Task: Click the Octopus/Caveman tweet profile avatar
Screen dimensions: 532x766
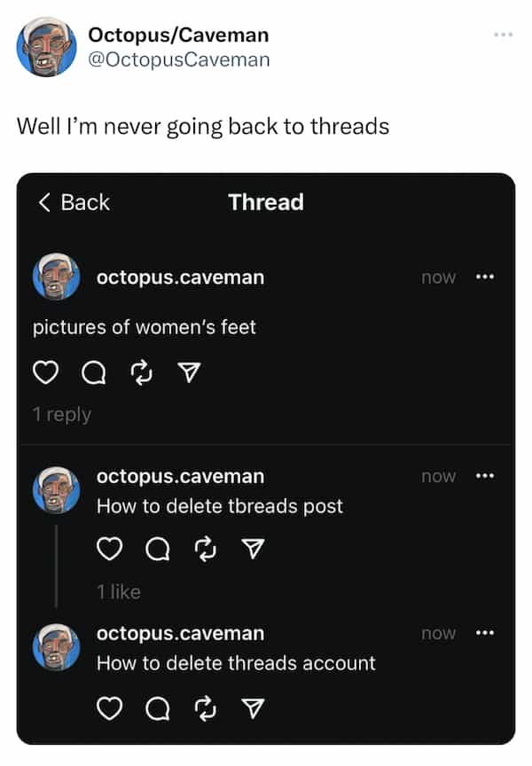Action: (x=47, y=47)
